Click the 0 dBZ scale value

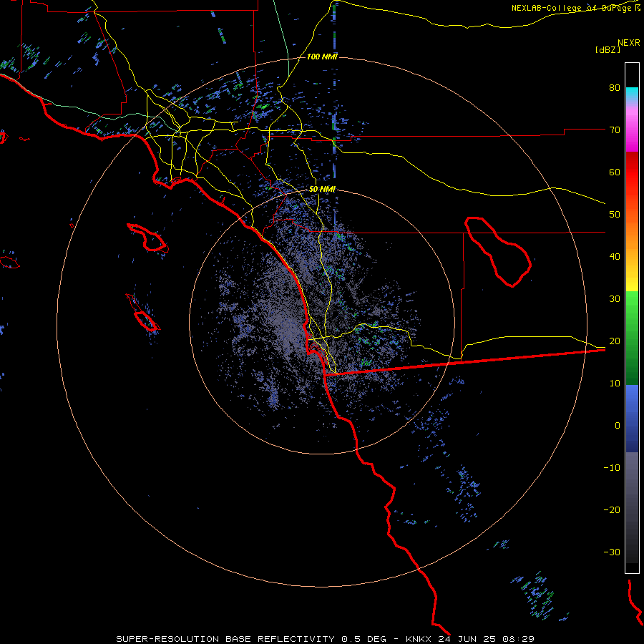(x=618, y=426)
